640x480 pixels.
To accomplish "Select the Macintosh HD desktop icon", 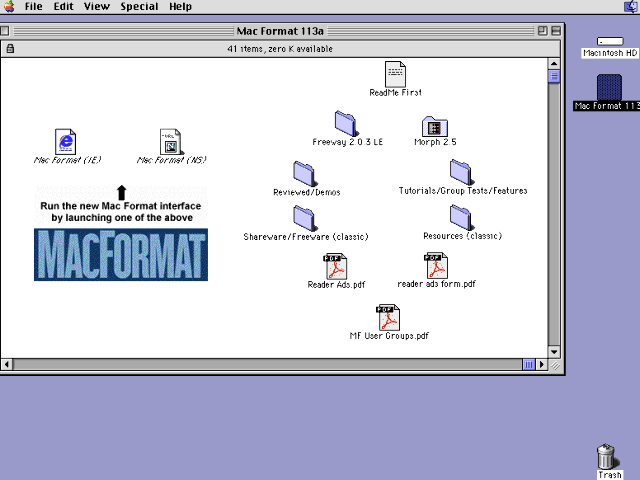I will [610, 41].
